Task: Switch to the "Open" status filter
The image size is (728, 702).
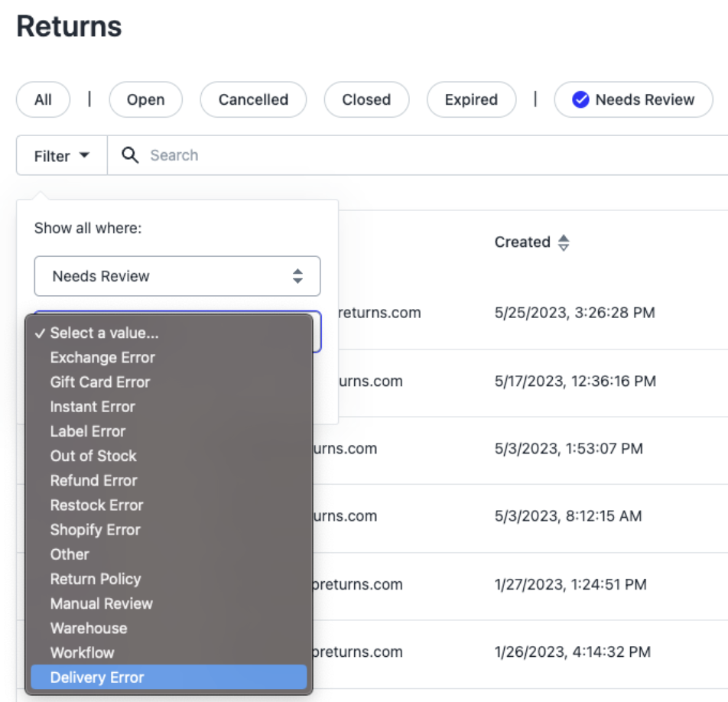Action: tap(145, 99)
